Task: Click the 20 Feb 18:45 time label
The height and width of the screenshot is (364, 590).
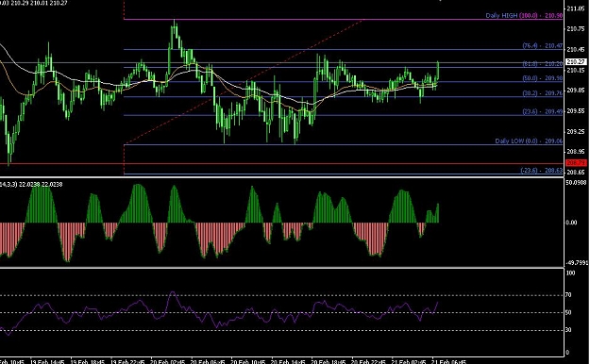Action: click(x=329, y=362)
